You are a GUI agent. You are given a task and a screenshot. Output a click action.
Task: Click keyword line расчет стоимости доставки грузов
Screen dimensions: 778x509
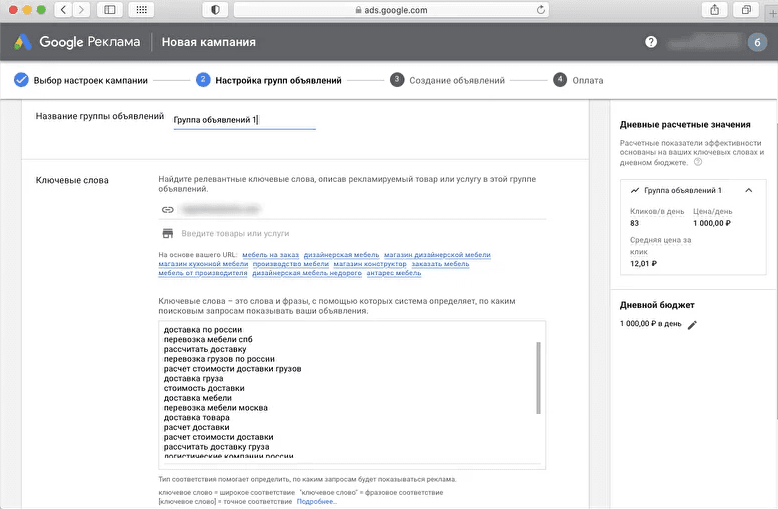[232, 369]
